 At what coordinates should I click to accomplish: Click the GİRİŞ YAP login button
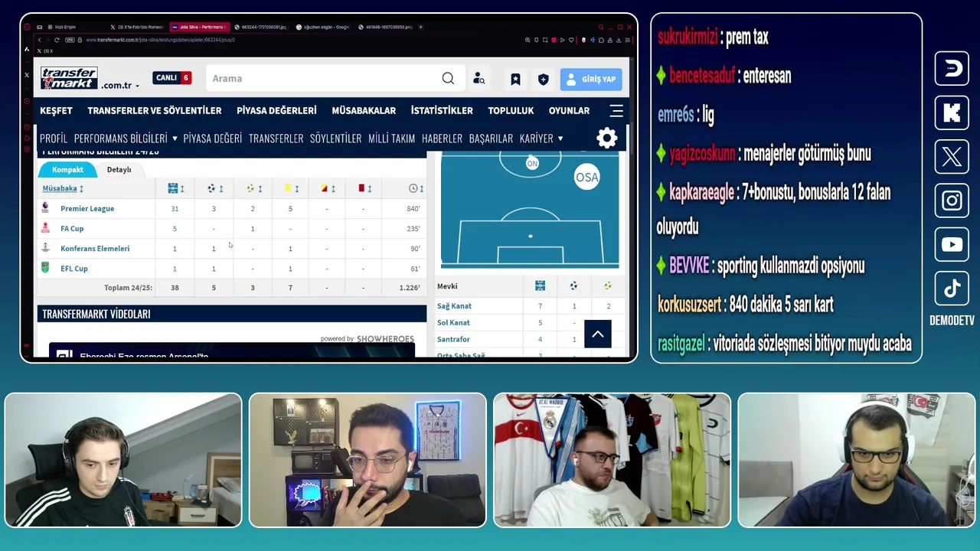click(x=591, y=79)
